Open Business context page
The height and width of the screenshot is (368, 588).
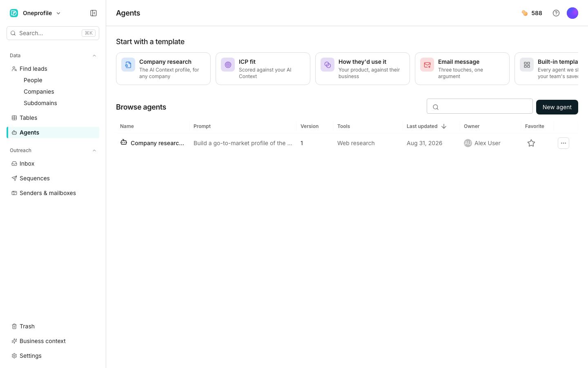coord(53,341)
